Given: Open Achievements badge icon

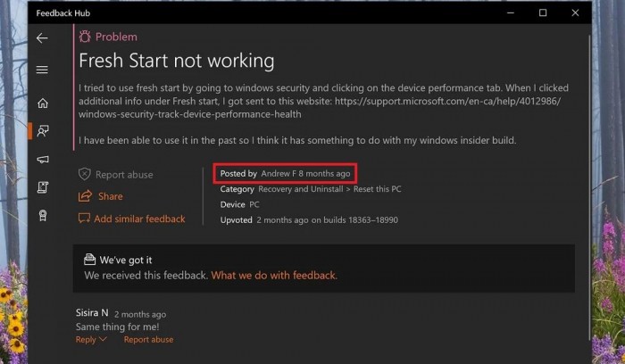Looking at the screenshot, I should pos(42,215).
